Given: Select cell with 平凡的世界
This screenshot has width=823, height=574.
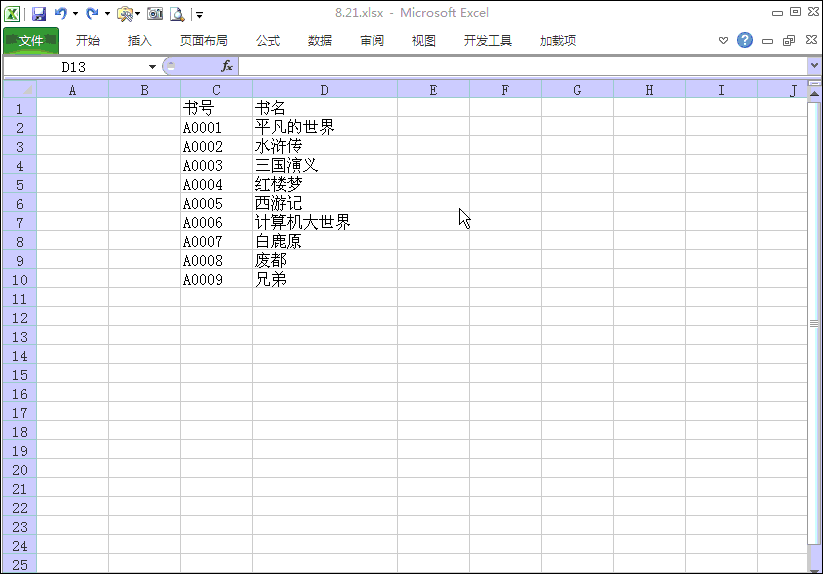Looking at the screenshot, I should tap(325, 127).
